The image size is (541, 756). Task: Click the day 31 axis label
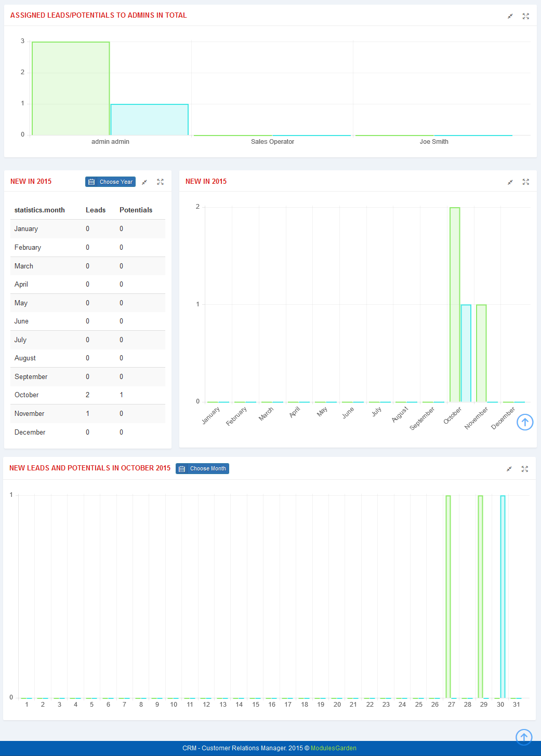click(x=517, y=705)
